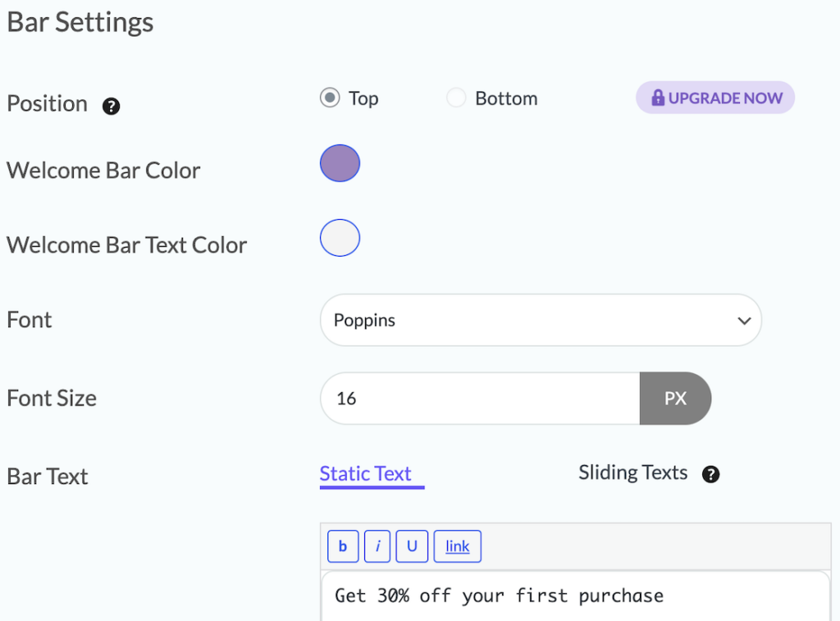
Task: Choose Bottom position for the bar
Action: [x=456, y=98]
